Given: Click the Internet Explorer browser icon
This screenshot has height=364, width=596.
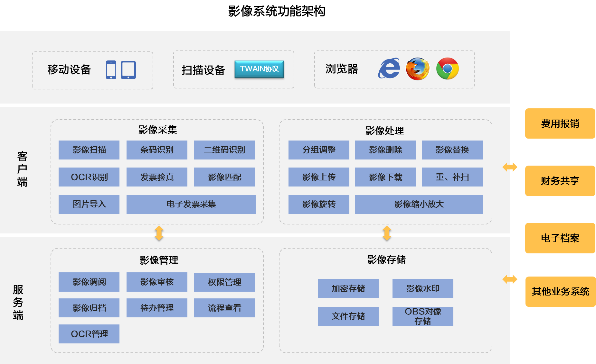Looking at the screenshot, I should click(x=389, y=68).
